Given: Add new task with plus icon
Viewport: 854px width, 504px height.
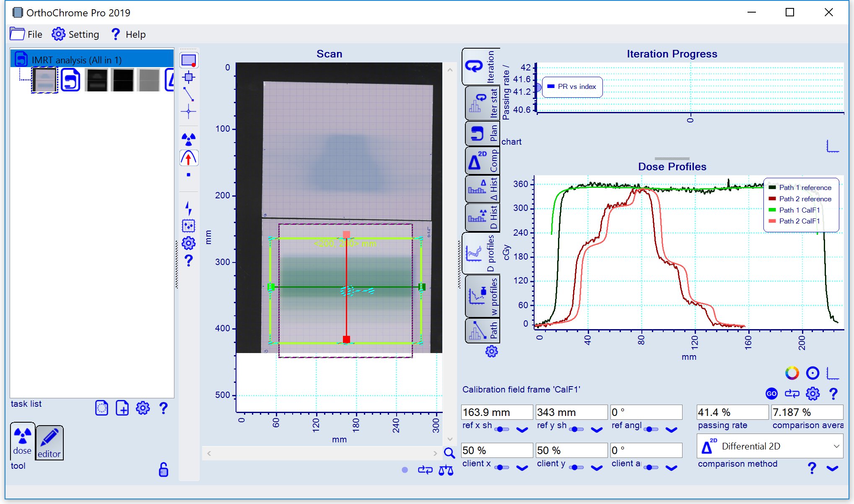Looking at the screenshot, I should [x=122, y=408].
